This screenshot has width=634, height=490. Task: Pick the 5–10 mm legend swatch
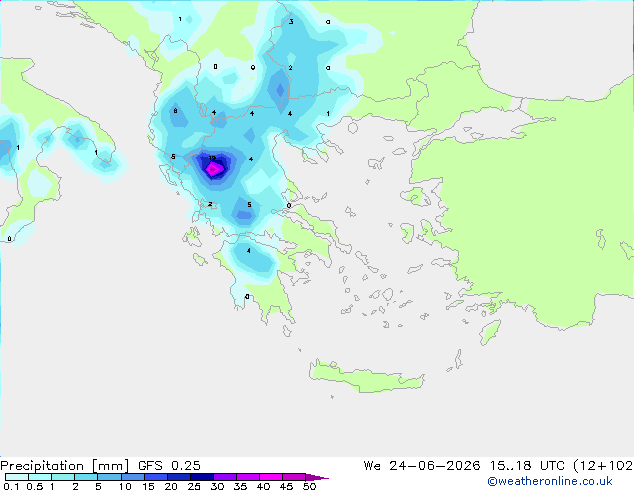(109, 477)
